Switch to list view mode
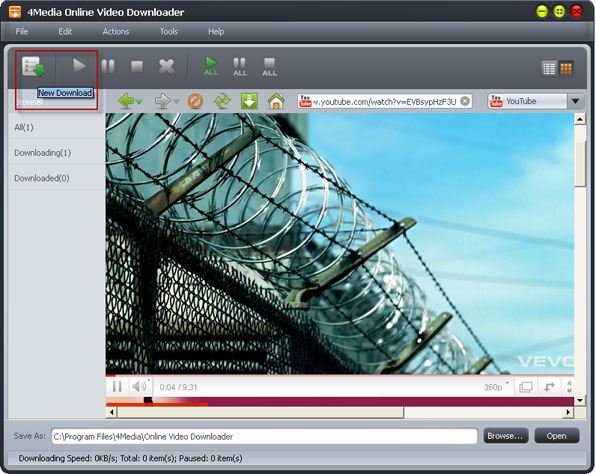This screenshot has width=596, height=474. (x=549, y=69)
